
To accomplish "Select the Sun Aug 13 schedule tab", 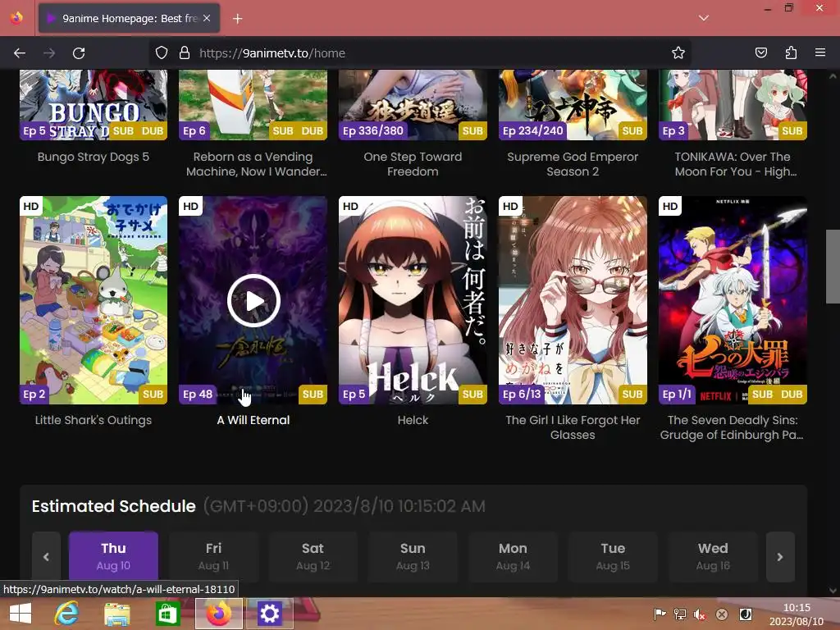I will (413, 556).
